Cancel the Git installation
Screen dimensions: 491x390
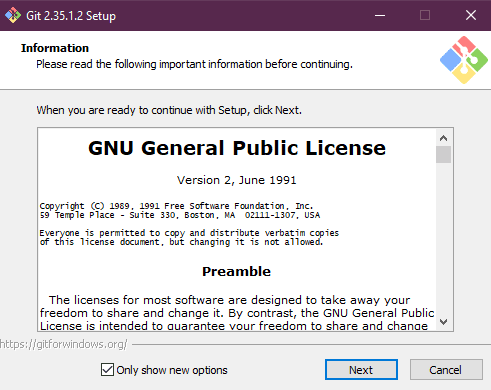click(446, 370)
